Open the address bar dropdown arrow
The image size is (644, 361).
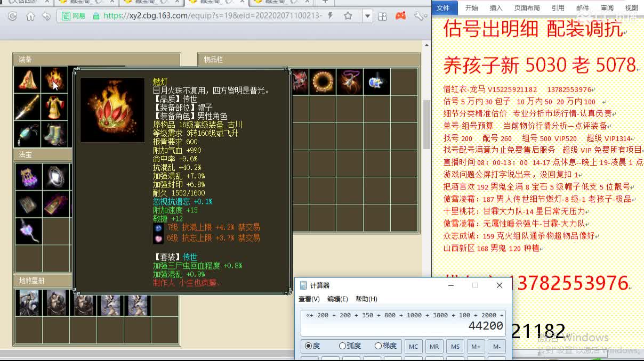coord(367,16)
